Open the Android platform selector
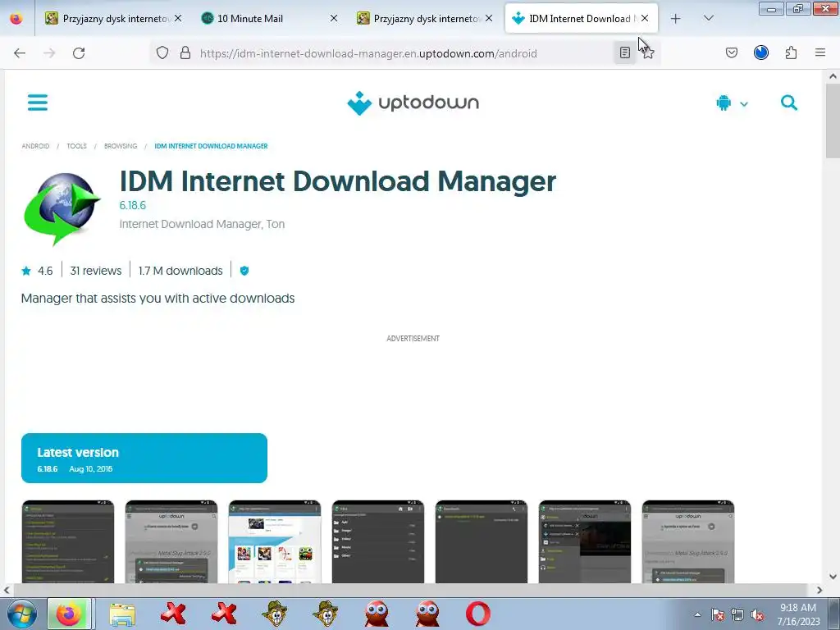 click(x=732, y=103)
